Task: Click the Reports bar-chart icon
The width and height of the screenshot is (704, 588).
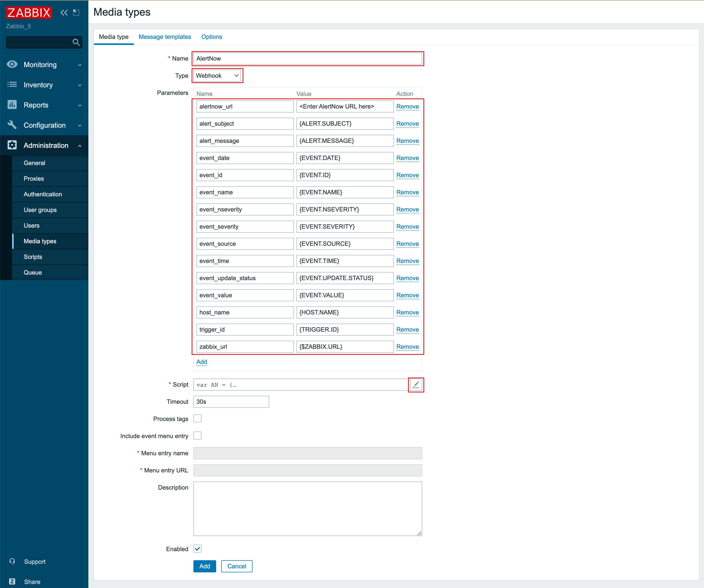Action: (12, 105)
